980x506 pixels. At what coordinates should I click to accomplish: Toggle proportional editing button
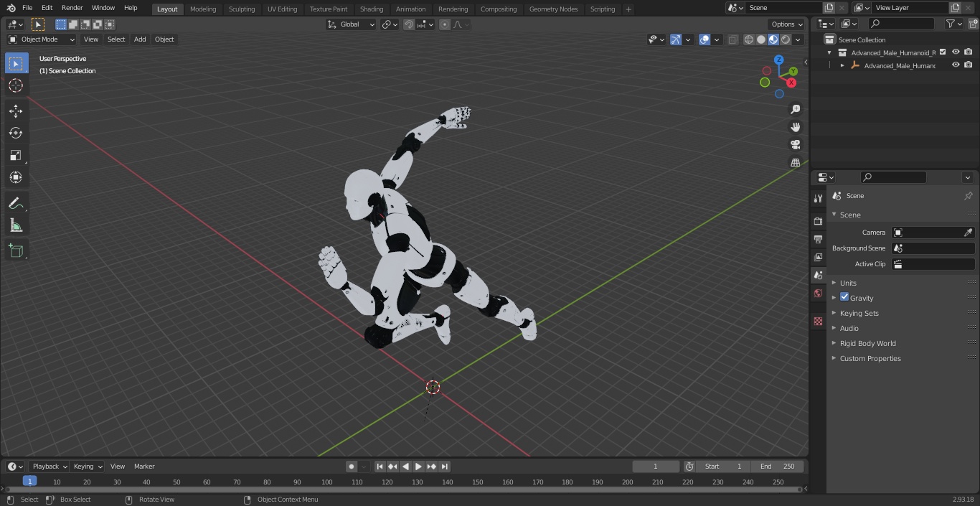pos(445,24)
